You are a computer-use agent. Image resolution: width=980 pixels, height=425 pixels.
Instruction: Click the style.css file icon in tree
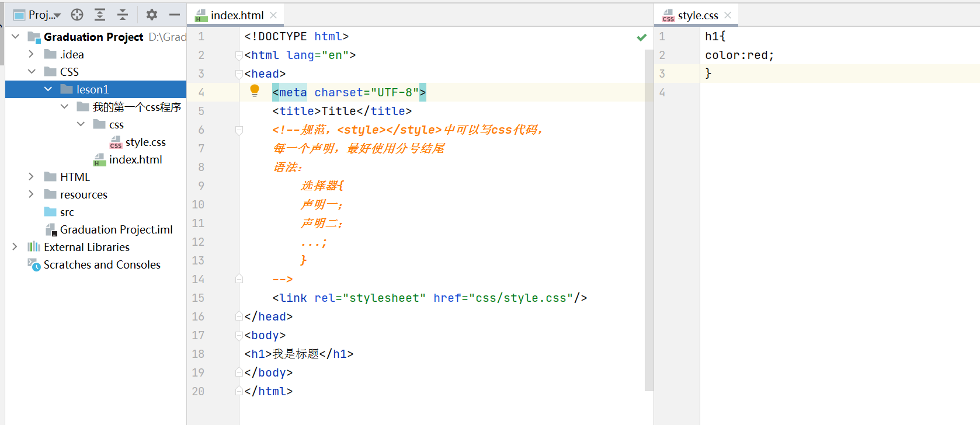point(116,142)
